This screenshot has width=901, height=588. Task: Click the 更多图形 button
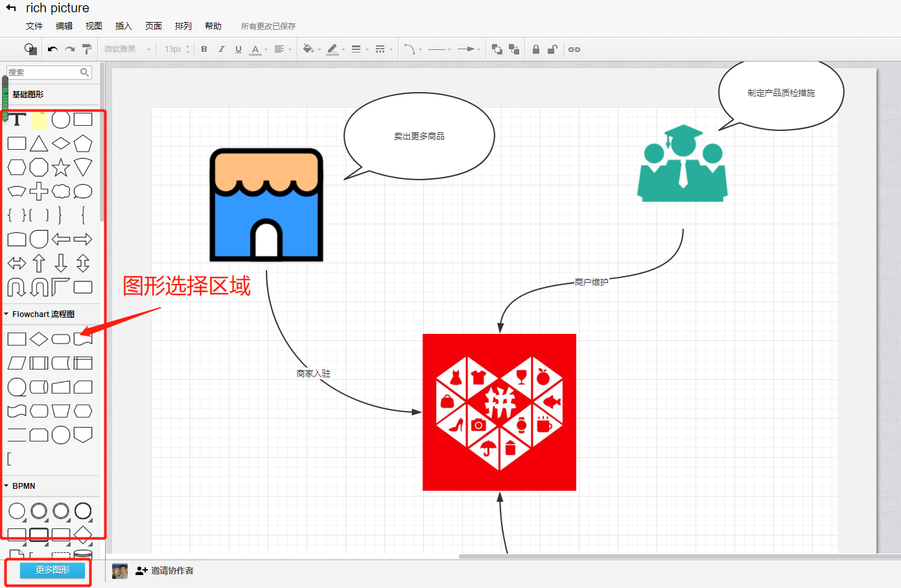click(x=53, y=570)
